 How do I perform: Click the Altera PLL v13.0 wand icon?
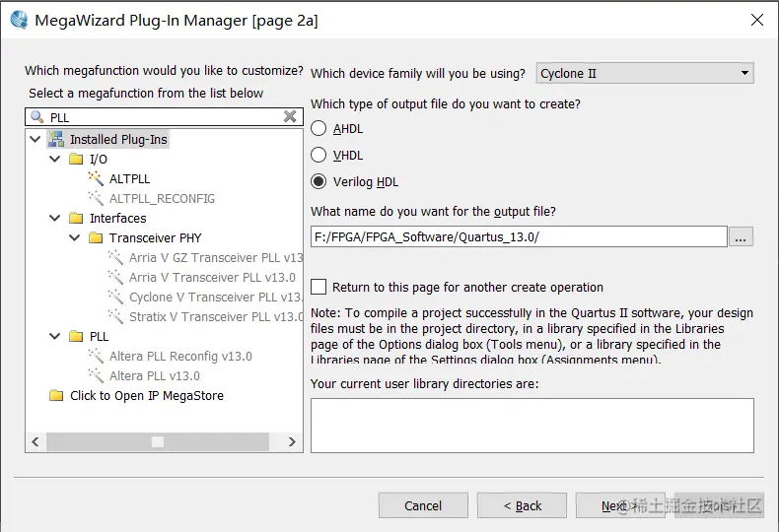96,375
